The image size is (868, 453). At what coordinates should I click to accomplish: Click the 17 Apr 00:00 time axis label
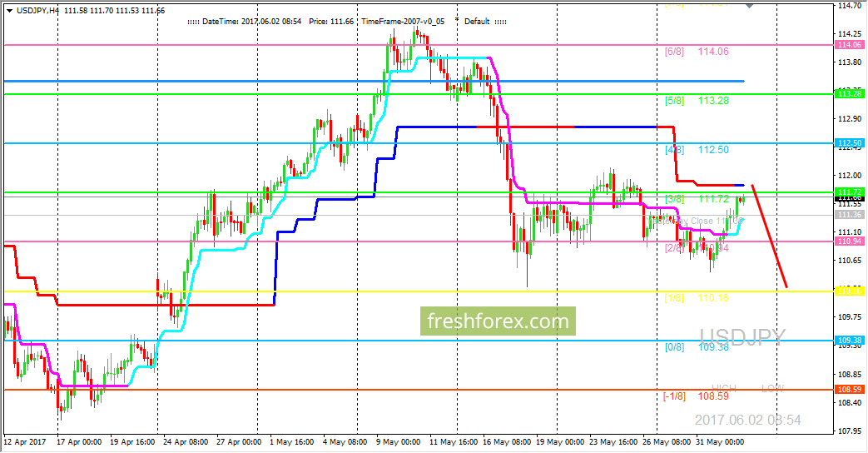[79, 442]
